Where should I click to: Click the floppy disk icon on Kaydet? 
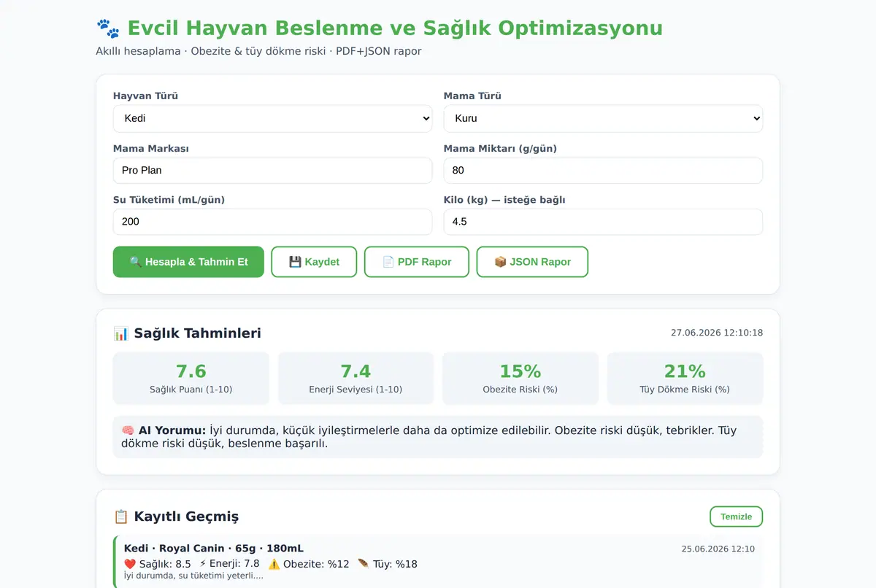click(x=295, y=262)
